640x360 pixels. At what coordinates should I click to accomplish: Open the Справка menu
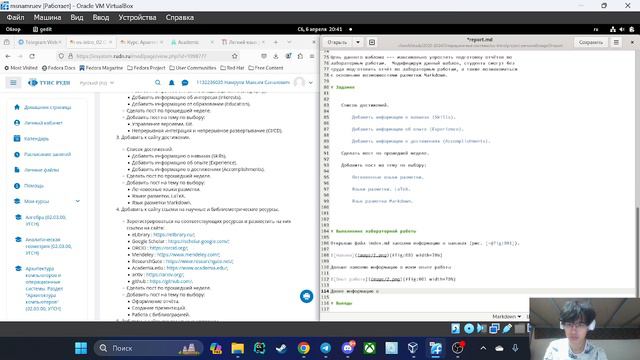click(x=180, y=18)
